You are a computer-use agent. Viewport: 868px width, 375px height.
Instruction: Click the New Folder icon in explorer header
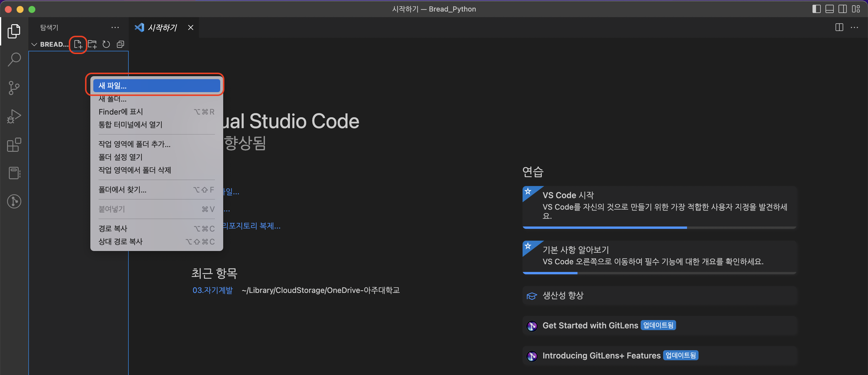tap(92, 45)
